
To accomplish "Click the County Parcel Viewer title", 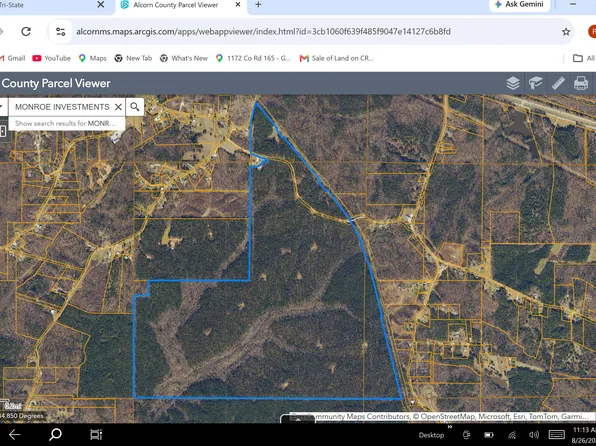I will coord(56,83).
